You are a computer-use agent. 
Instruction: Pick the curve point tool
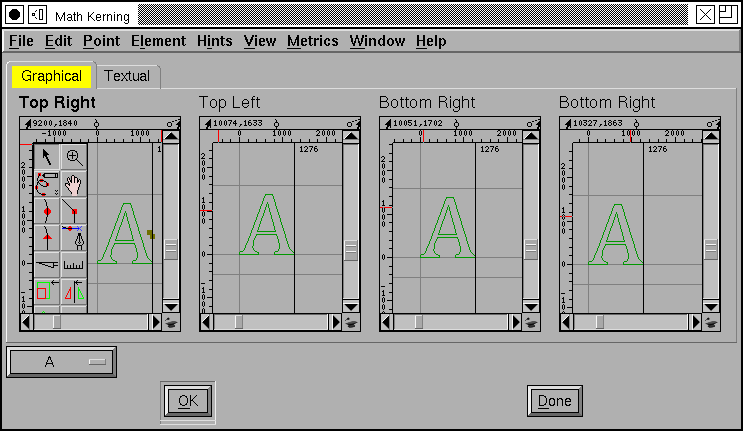(x=47, y=211)
